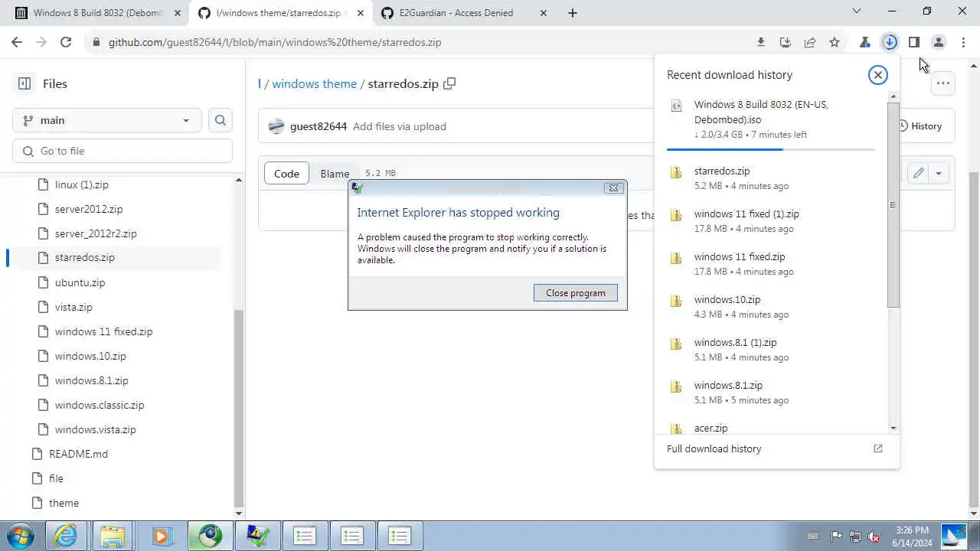Click the file search magnifier button
980x551 pixels.
(220, 120)
